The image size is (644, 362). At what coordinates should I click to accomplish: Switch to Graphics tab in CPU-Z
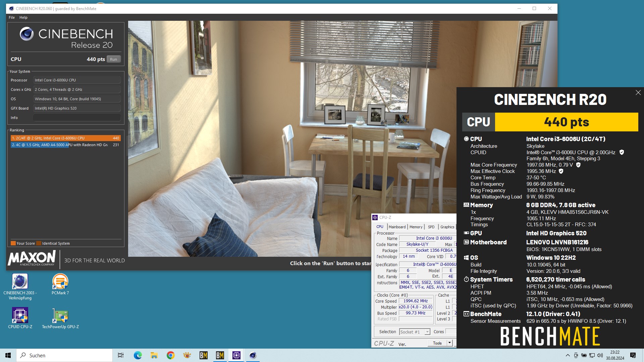[447, 227]
